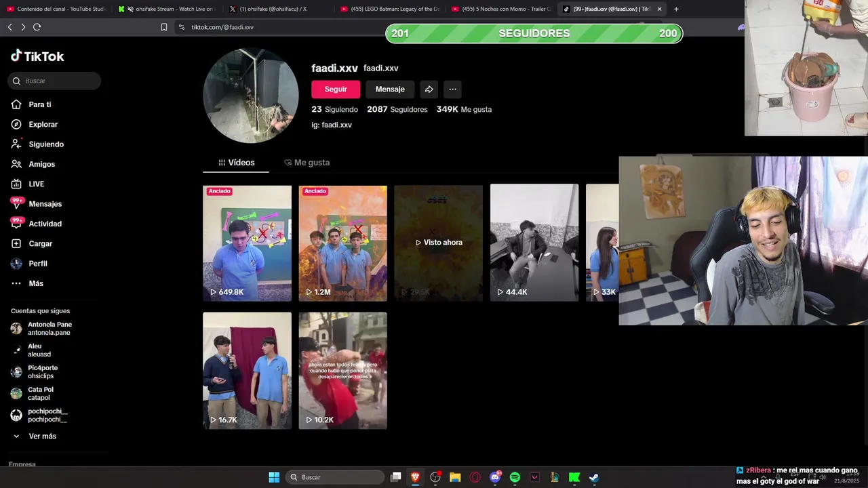This screenshot has height=488, width=868.
Task: Open Spotify from the taskbar
Action: click(515, 477)
